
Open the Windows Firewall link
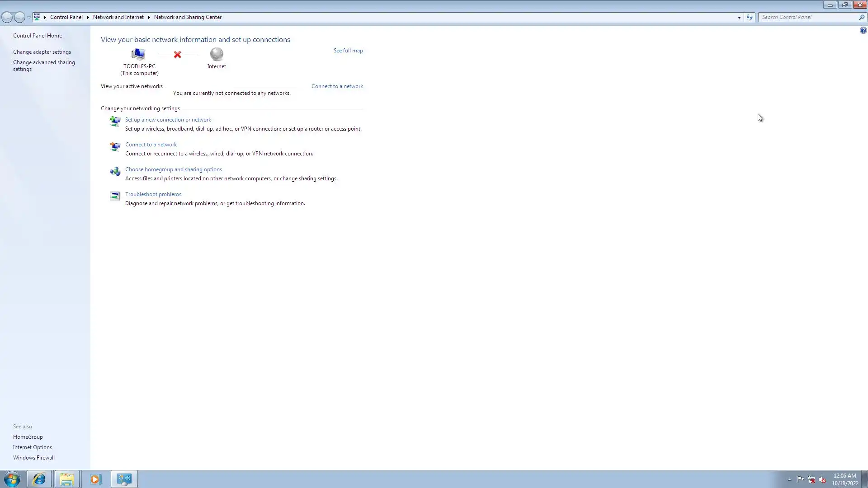[34, 458]
